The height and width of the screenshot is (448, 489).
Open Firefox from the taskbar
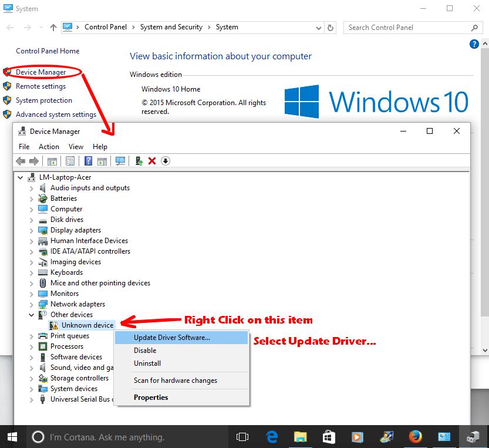tap(416, 437)
